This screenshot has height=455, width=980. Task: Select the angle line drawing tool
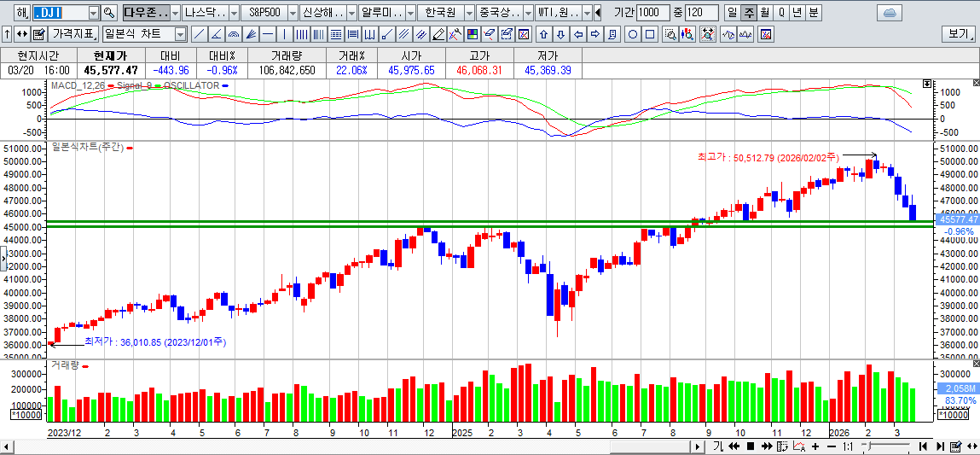[x=216, y=34]
